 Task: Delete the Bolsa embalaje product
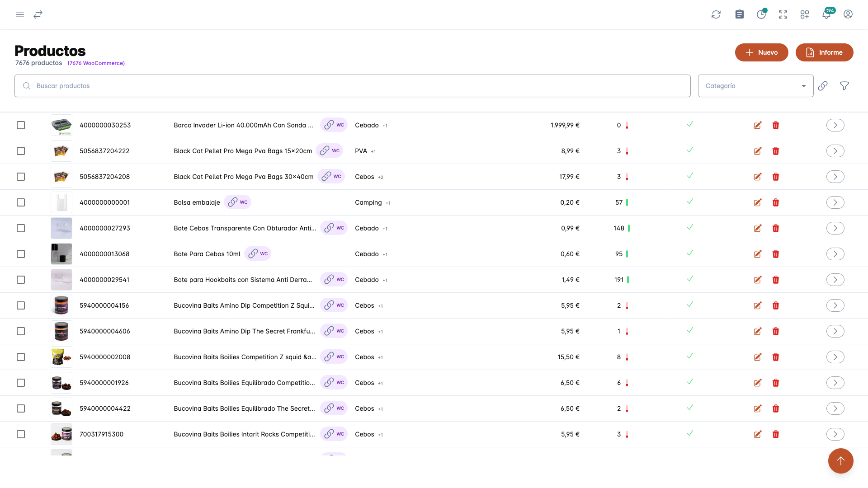pyautogui.click(x=776, y=202)
